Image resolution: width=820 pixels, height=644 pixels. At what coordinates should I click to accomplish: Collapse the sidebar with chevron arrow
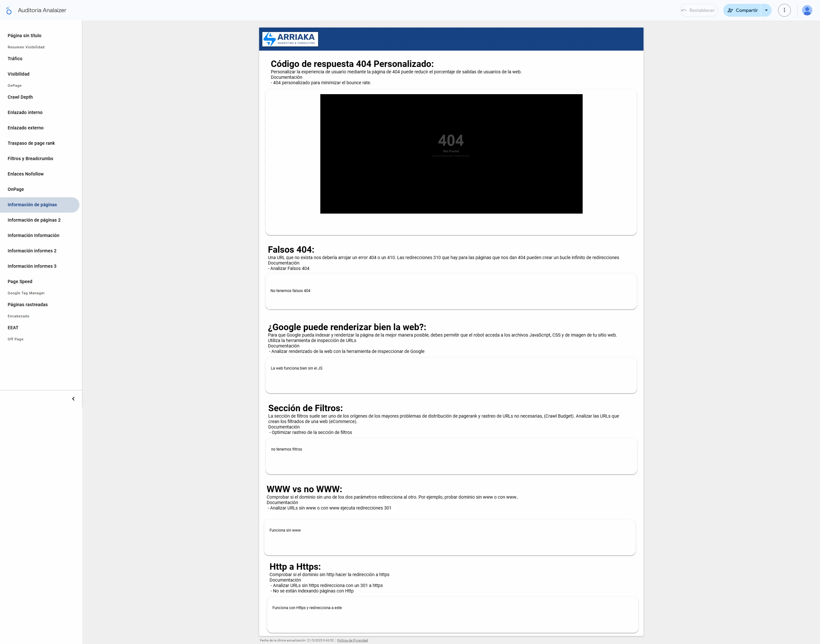[73, 399]
